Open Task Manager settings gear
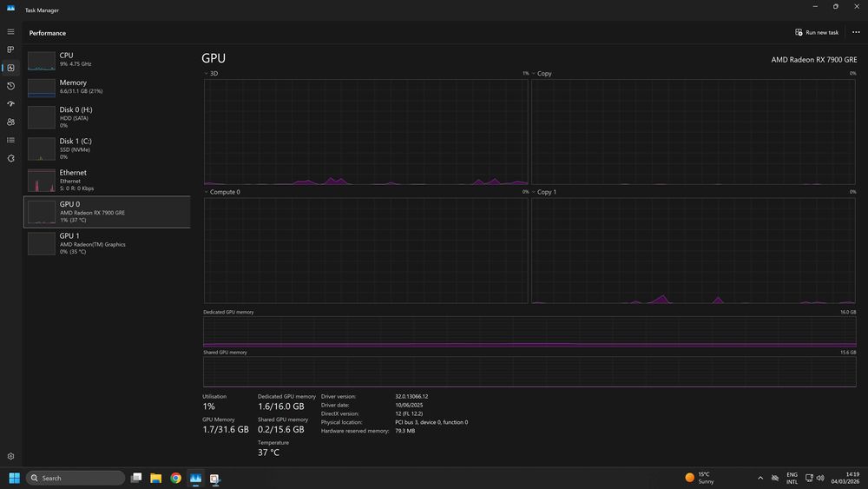This screenshot has height=489, width=868. click(x=10, y=456)
